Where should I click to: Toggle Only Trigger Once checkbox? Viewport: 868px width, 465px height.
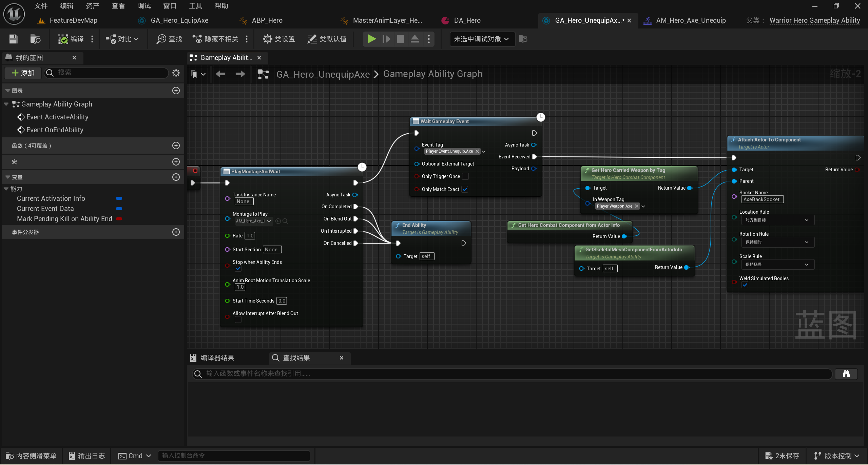pos(465,176)
